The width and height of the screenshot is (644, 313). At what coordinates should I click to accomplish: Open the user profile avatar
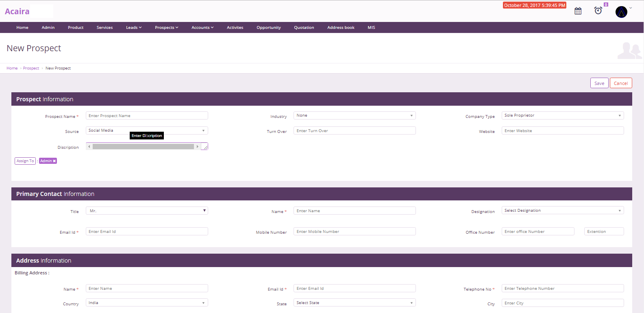click(621, 12)
